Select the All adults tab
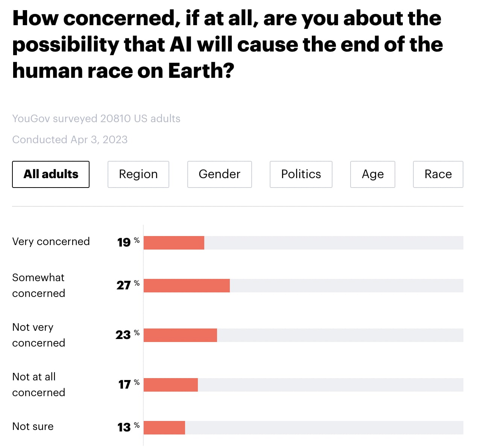Viewport: 492px width, 448px height. coord(51,174)
